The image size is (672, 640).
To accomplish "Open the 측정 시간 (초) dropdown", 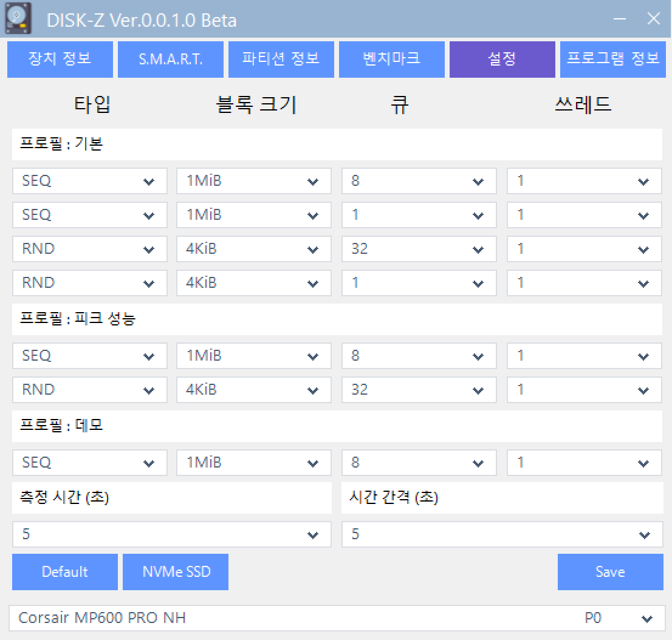I will (172, 534).
